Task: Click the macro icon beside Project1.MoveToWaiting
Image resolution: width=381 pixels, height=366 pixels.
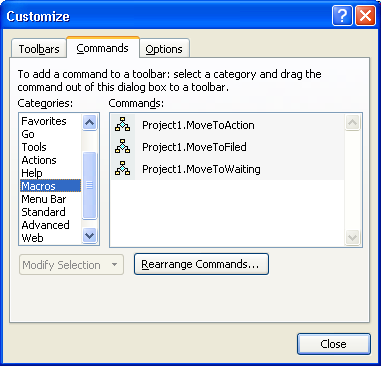Action: click(122, 169)
